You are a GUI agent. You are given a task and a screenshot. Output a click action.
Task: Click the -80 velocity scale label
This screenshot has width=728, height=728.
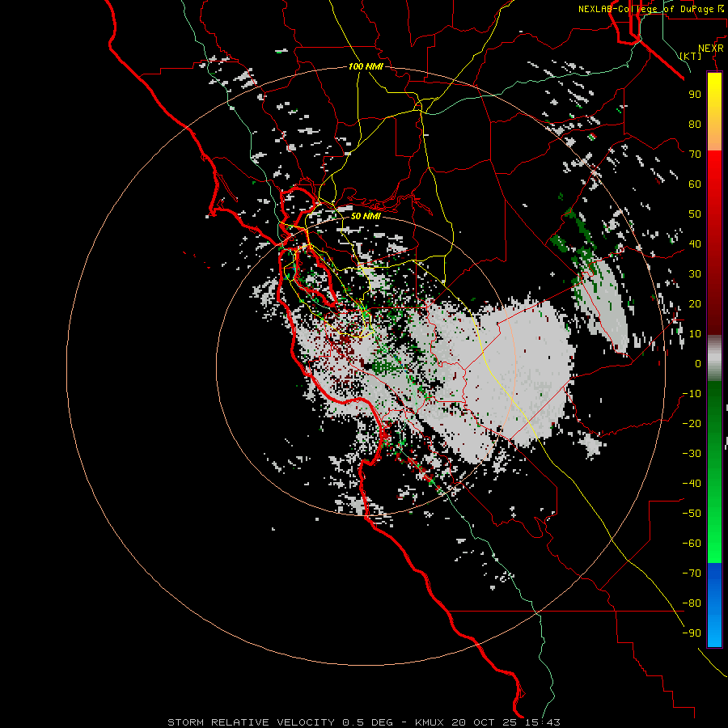[x=692, y=603]
